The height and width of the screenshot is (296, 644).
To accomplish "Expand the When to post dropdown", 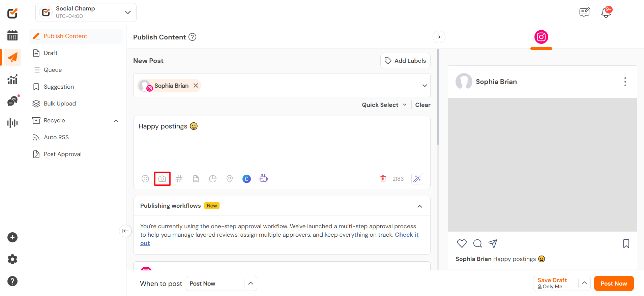I will pyautogui.click(x=251, y=284).
